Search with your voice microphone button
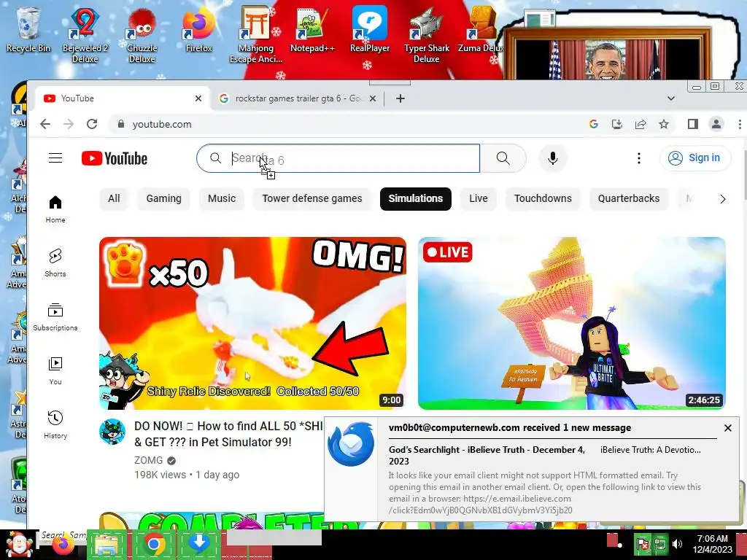Image resolution: width=747 pixels, height=560 pixels. pyautogui.click(x=553, y=158)
